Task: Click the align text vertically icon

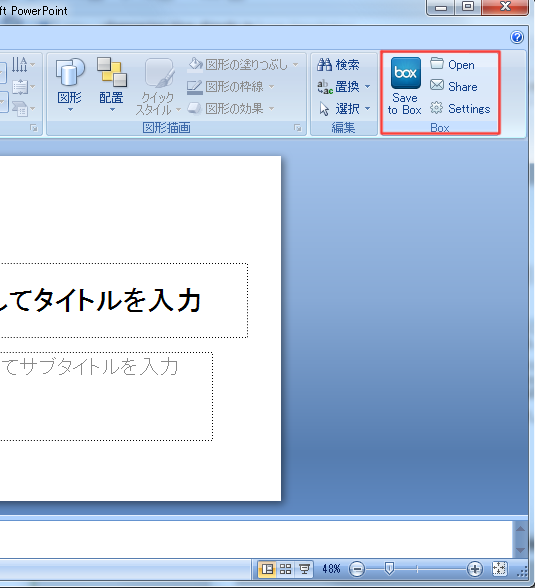Action: (x=19, y=87)
